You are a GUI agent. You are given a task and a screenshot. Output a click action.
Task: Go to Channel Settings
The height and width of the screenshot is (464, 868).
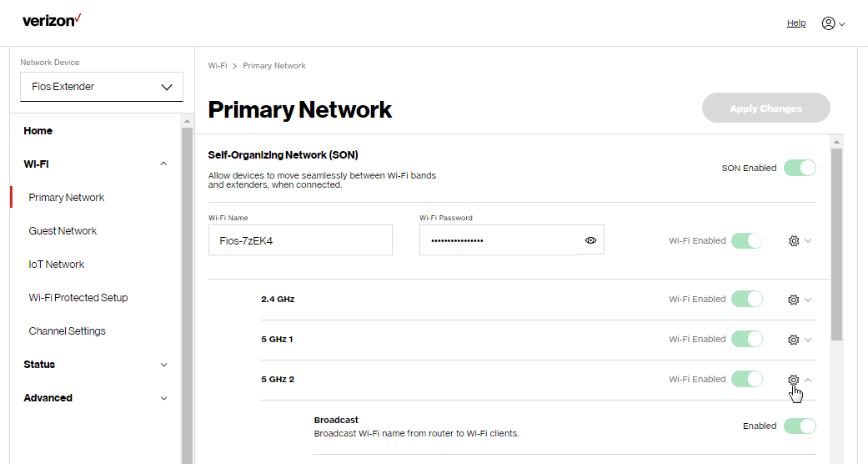pyautogui.click(x=67, y=331)
